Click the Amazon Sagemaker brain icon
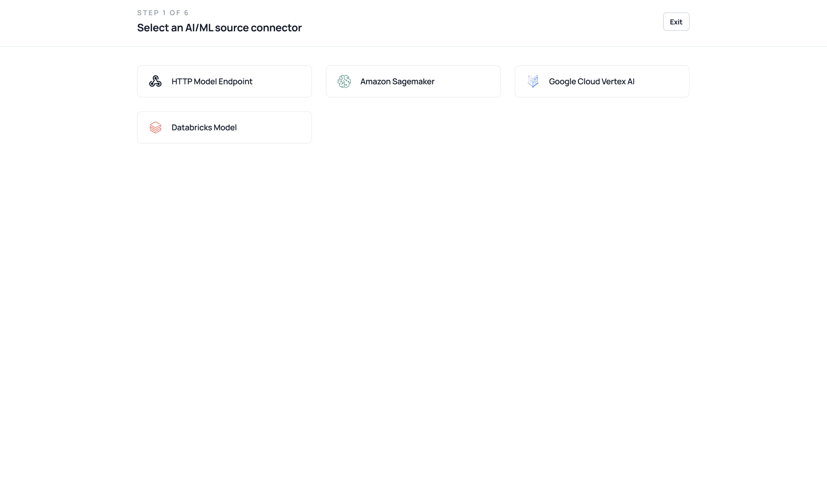 [x=344, y=81]
